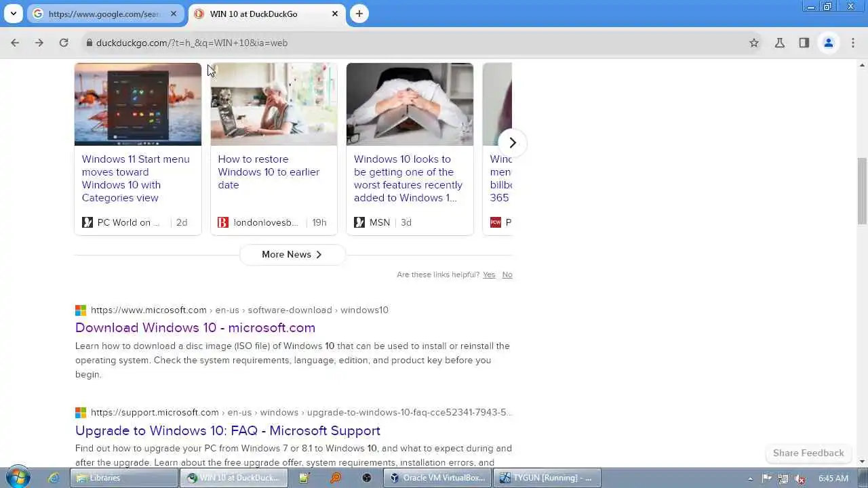
Task: Open the orange magnifier taskbar icon
Action: (x=335, y=478)
